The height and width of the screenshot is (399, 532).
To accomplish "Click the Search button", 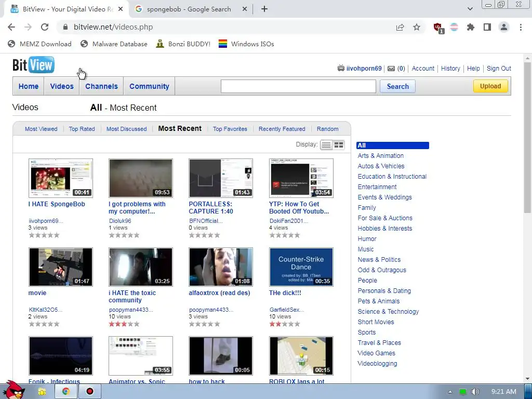I will [397, 86].
